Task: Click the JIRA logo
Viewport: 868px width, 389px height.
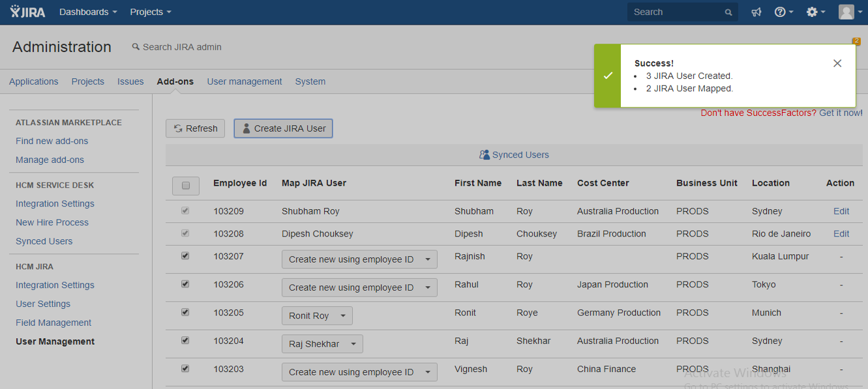Action: 27,12
